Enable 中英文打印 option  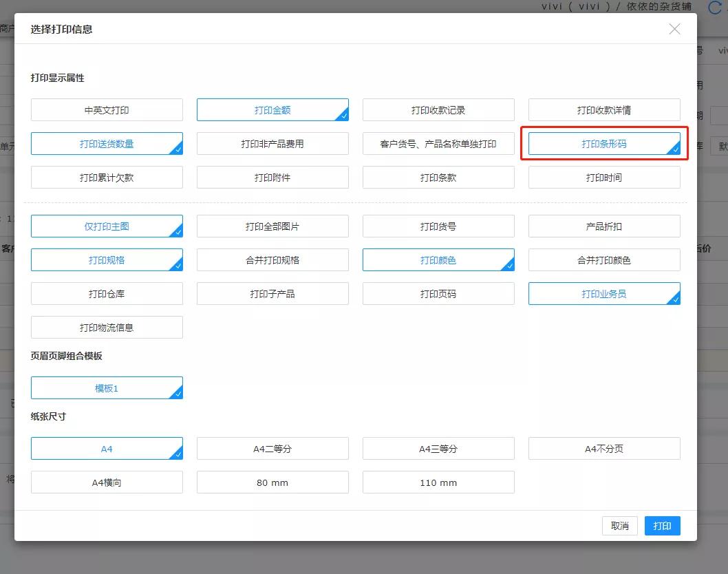tap(107, 110)
